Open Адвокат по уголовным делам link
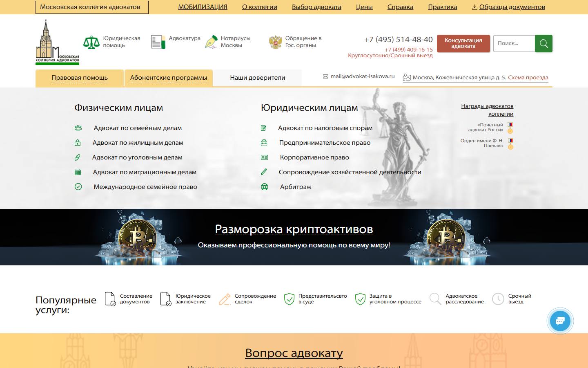Image resolution: width=588 pixels, height=368 pixels. (x=137, y=157)
